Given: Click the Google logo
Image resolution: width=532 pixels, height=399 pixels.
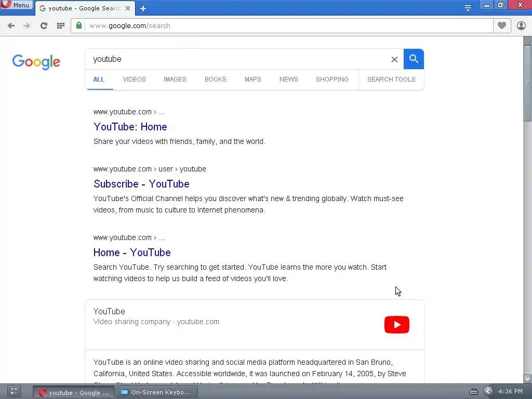Looking at the screenshot, I should pyautogui.click(x=36, y=62).
